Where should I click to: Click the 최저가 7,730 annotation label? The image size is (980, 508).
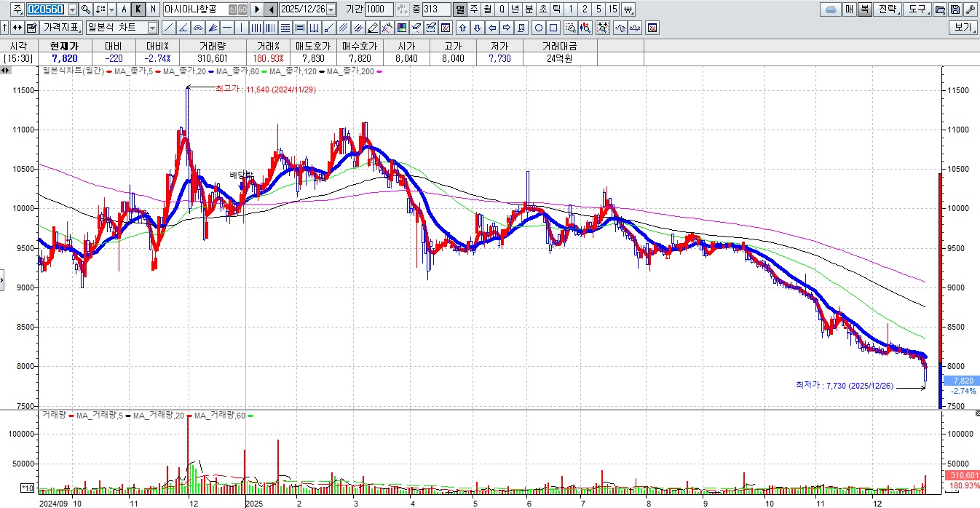[845, 385]
